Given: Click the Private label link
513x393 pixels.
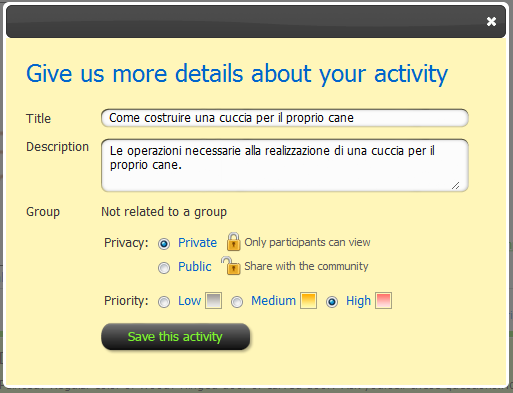Looking at the screenshot, I should click(x=197, y=243).
